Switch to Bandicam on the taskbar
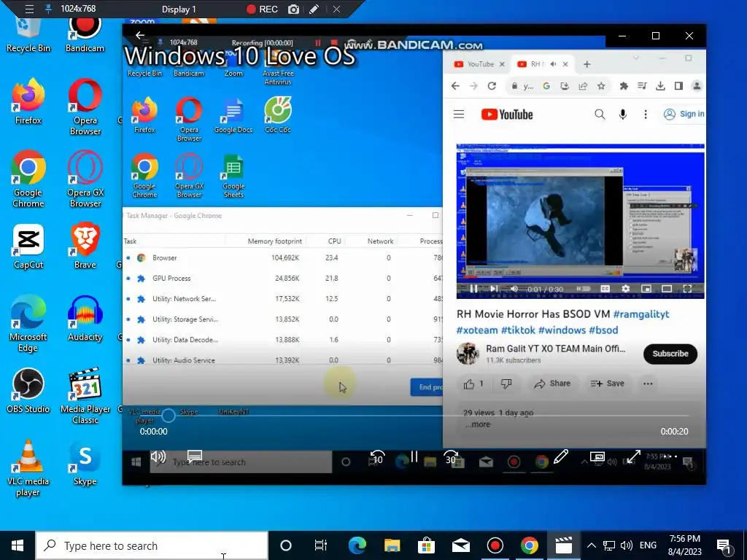 click(495, 545)
